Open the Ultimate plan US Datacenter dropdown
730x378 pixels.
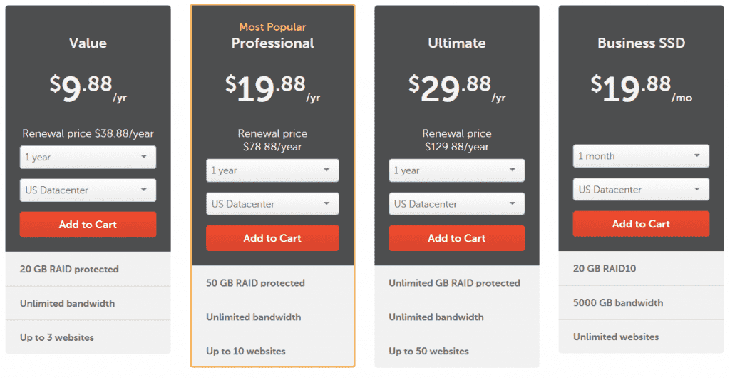point(457,204)
